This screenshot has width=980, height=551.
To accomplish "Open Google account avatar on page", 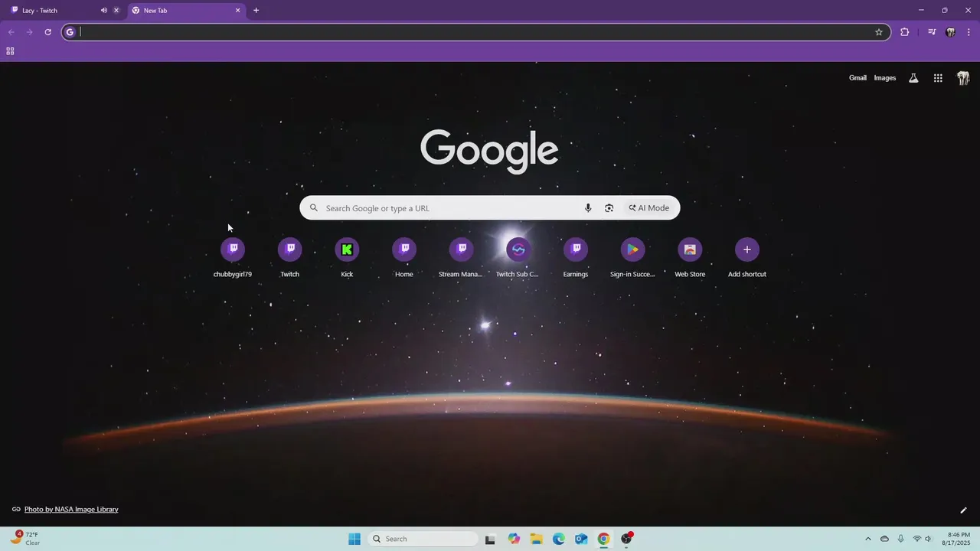I will (x=963, y=78).
